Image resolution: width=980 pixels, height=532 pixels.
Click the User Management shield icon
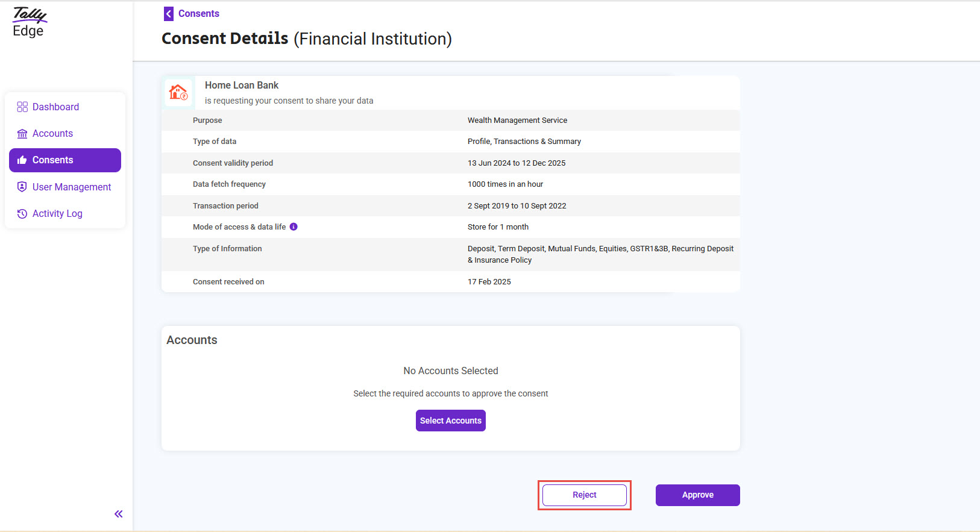point(22,187)
